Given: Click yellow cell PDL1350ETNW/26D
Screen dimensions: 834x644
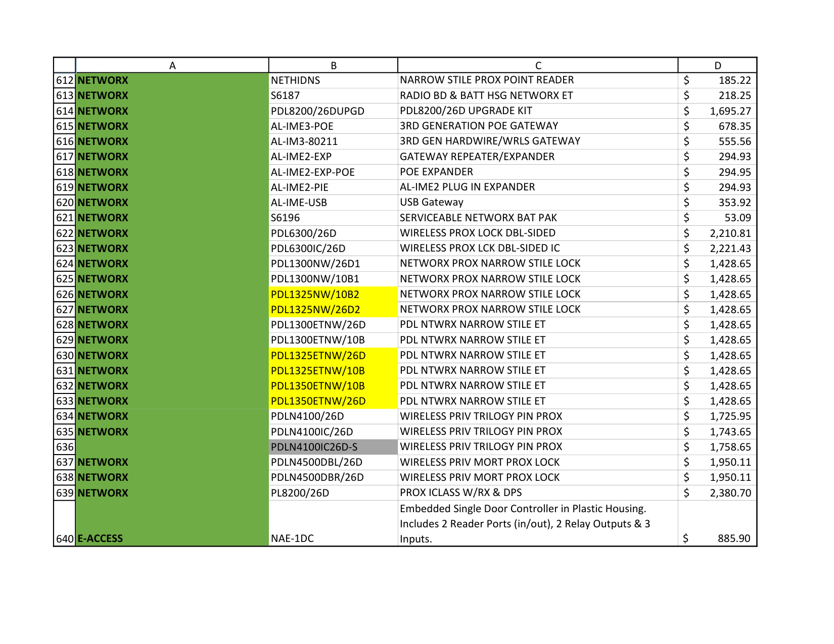Looking at the screenshot, I should tap(334, 401).
